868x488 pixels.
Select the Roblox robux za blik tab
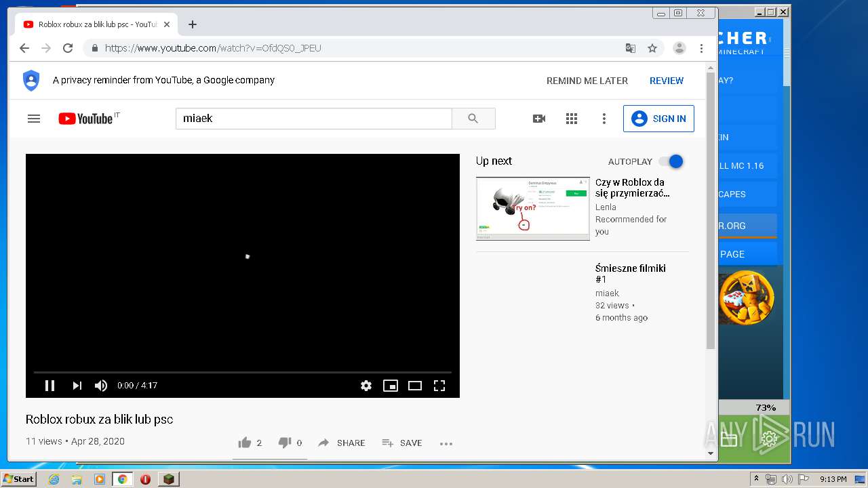(96, 24)
